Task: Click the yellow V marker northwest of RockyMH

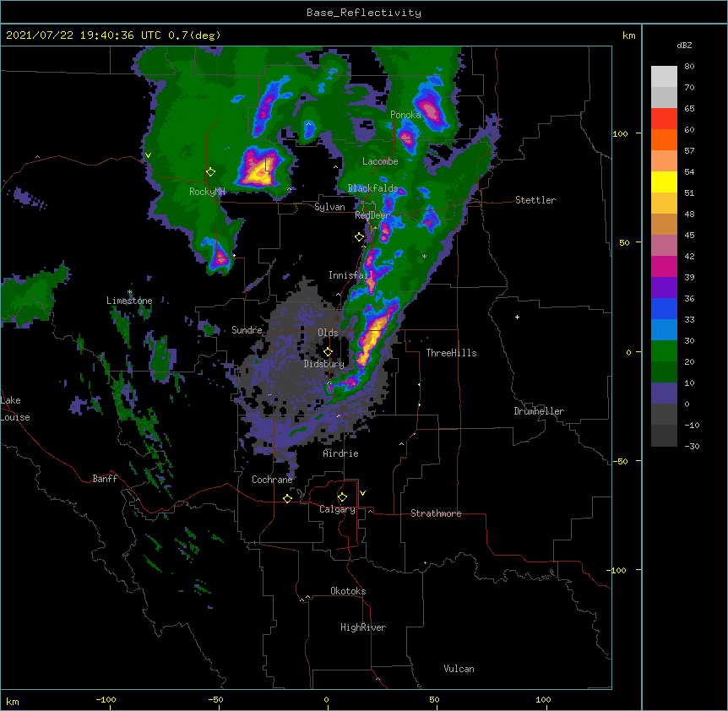Action: (x=148, y=155)
